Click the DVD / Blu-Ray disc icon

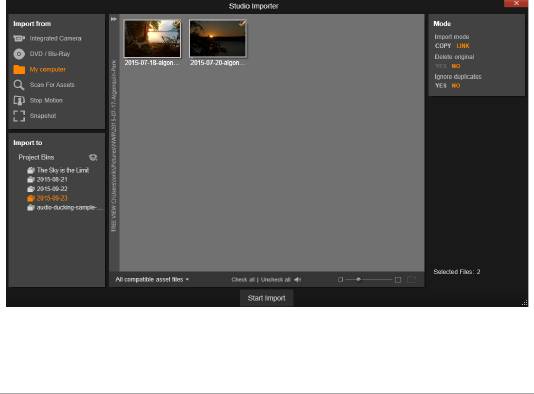coord(19,54)
